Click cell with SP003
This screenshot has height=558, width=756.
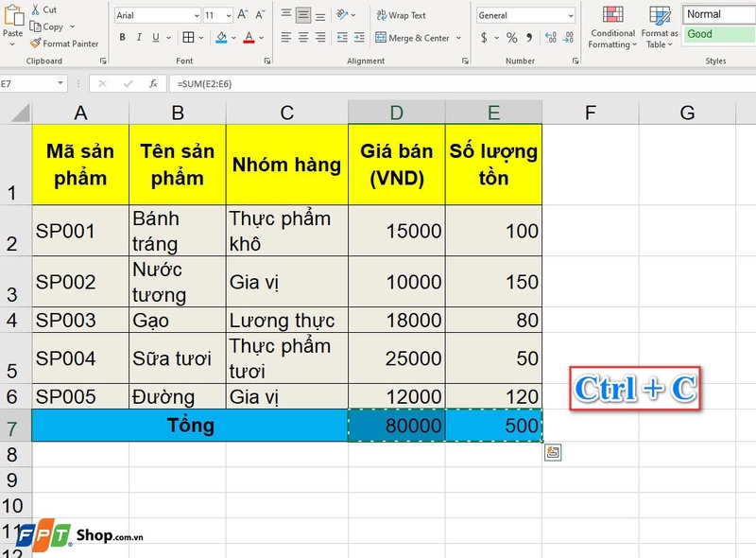[80, 320]
